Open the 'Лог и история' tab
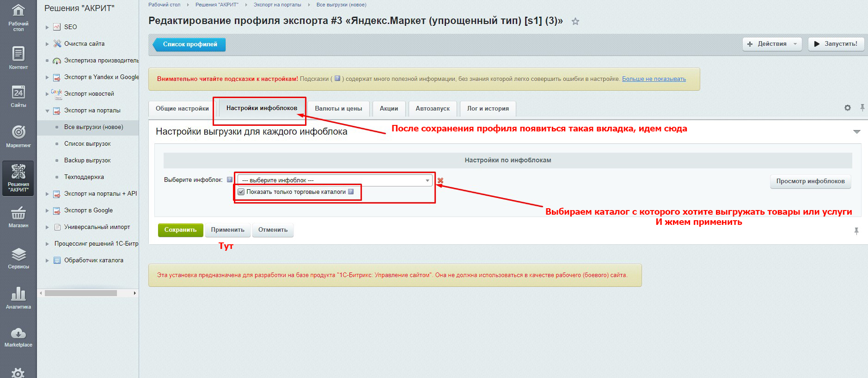Viewport: 868px width, 378px height. (x=488, y=109)
